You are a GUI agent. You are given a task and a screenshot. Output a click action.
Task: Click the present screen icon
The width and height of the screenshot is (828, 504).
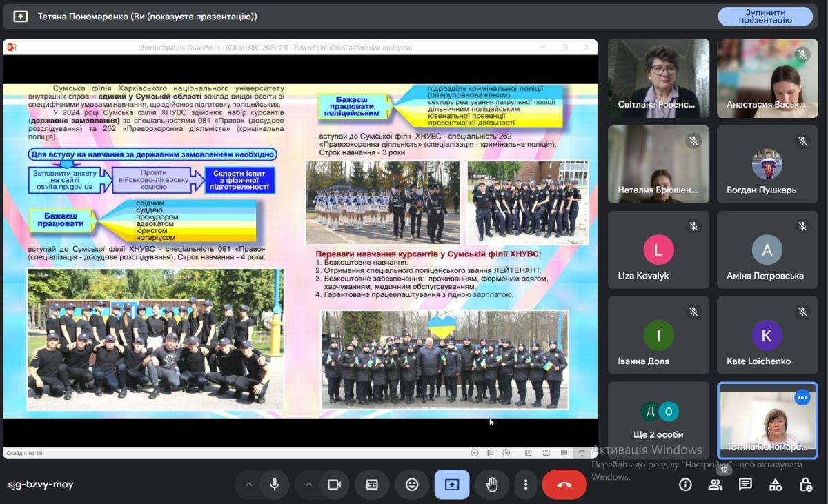pyautogui.click(x=452, y=484)
